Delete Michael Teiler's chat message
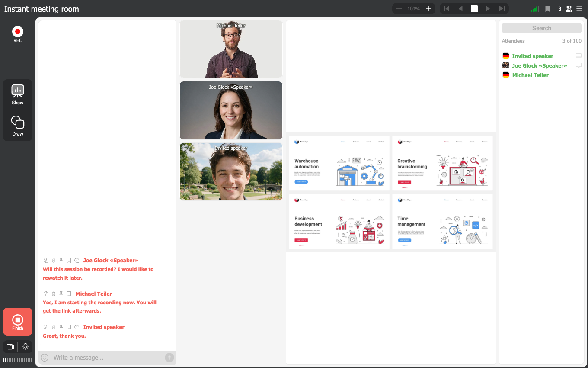 54,294
